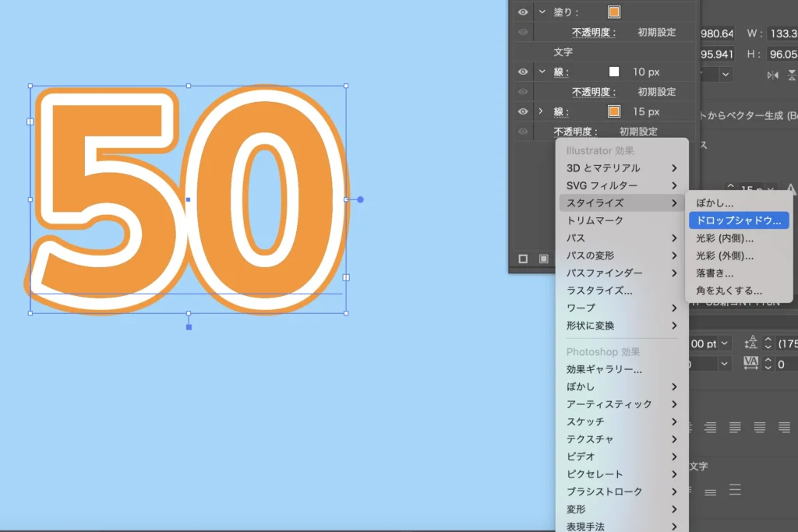The width and height of the screenshot is (798, 532).
Task: Open the font size pt dropdown arrow
Action: [x=726, y=343]
